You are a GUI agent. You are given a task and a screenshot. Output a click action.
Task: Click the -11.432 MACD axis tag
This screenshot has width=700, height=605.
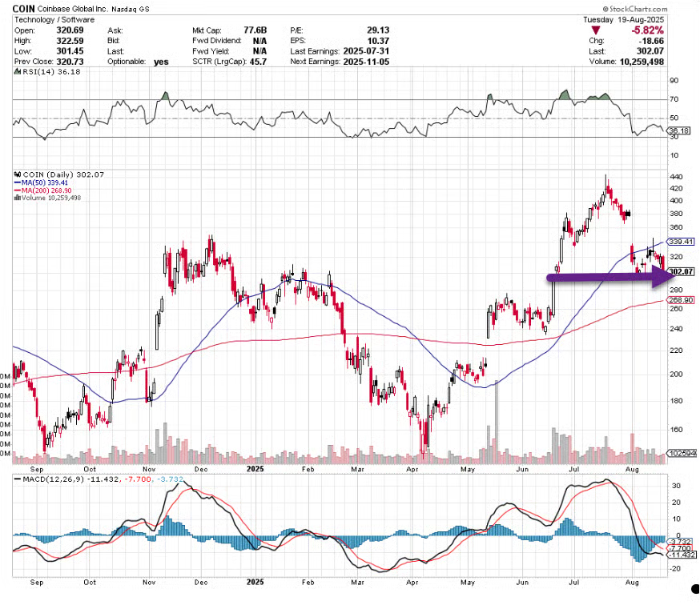coord(682,555)
